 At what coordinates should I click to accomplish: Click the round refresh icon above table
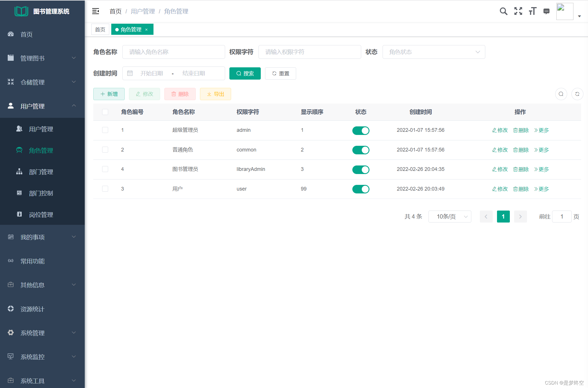[577, 94]
